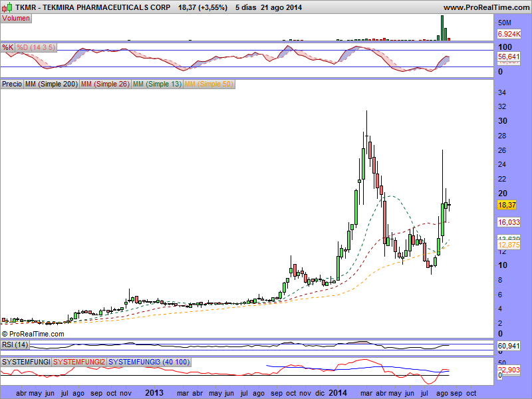532x399 pixels.
Task: Click the '5 días' timeframe label
Action: (245, 7)
